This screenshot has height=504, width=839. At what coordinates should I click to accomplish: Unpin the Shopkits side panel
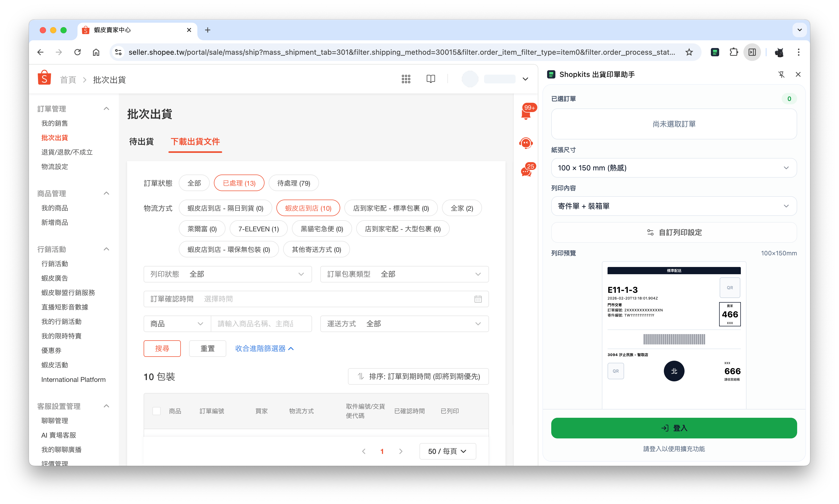(x=781, y=74)
